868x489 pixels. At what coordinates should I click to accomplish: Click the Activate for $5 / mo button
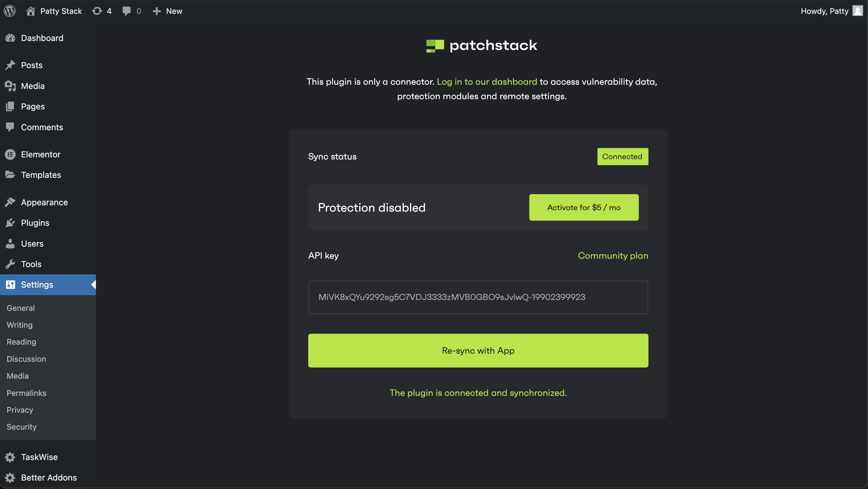click(x=584, y=207)
